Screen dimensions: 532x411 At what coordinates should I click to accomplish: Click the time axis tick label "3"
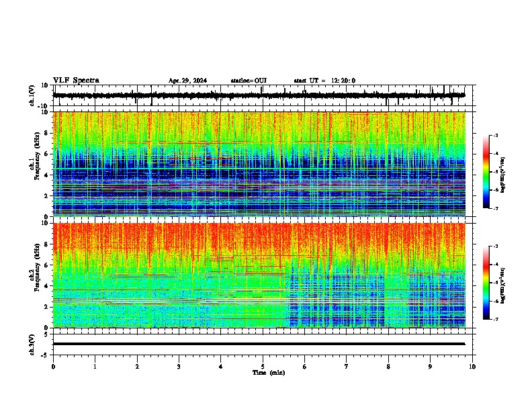click(x=179, y=367)
